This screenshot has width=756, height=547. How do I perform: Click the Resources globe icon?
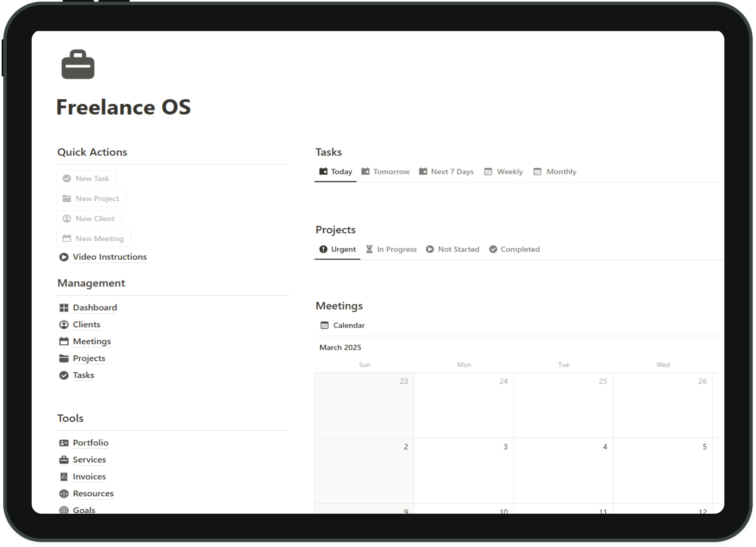point(64,494)
